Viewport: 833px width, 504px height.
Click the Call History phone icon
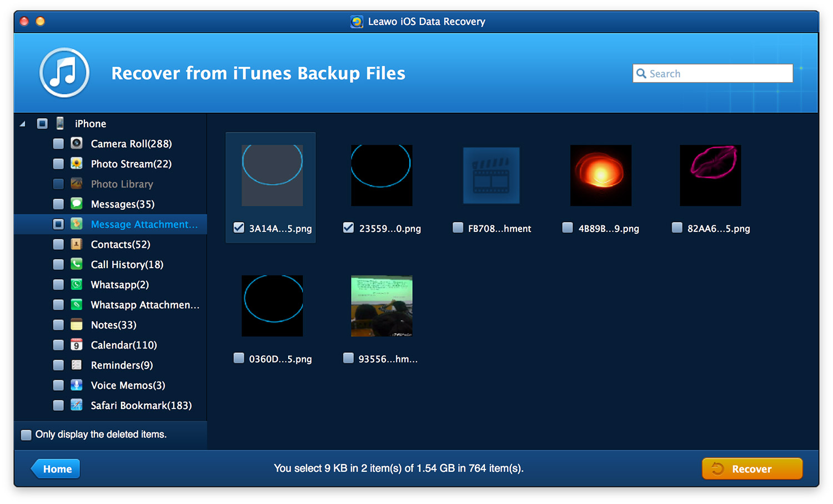(77, 264)
